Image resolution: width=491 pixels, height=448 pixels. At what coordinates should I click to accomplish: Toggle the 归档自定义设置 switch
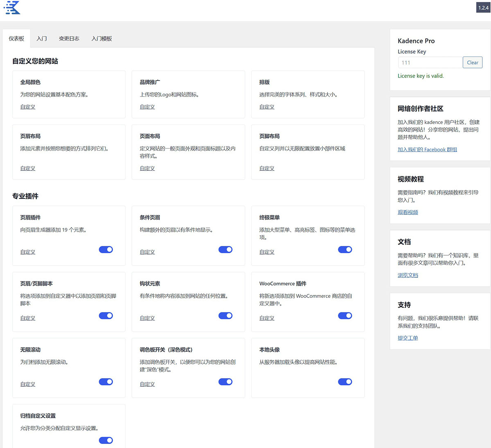coord(106,440)
